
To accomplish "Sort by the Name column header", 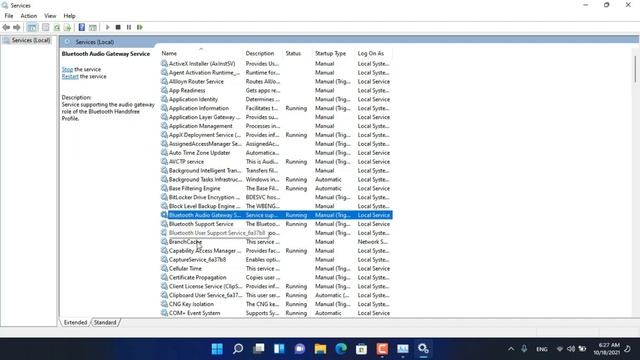I will click(201, 53).
